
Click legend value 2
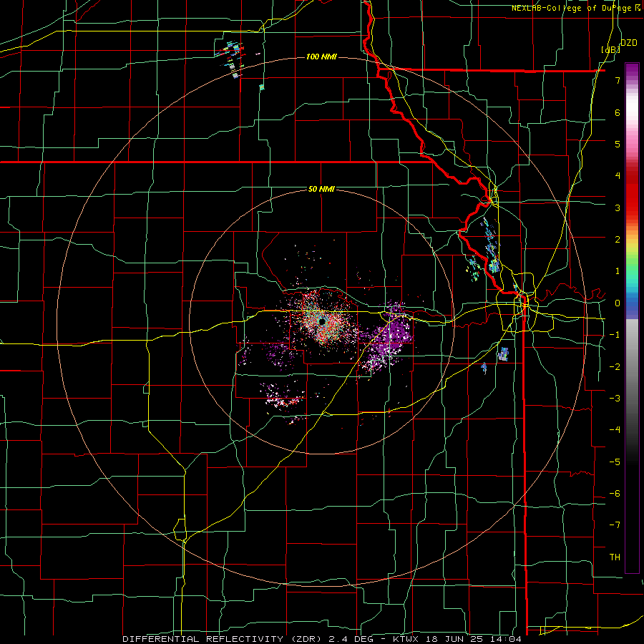tap(618, 240)
